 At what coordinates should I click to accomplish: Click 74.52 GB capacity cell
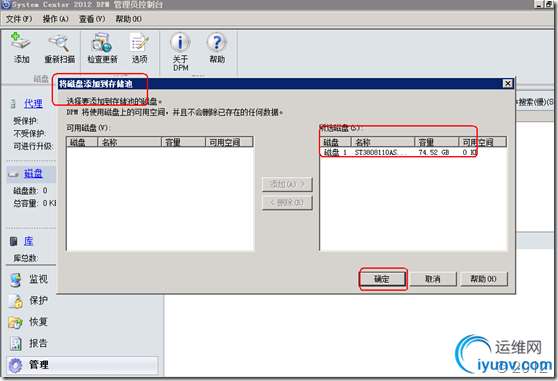433,152
